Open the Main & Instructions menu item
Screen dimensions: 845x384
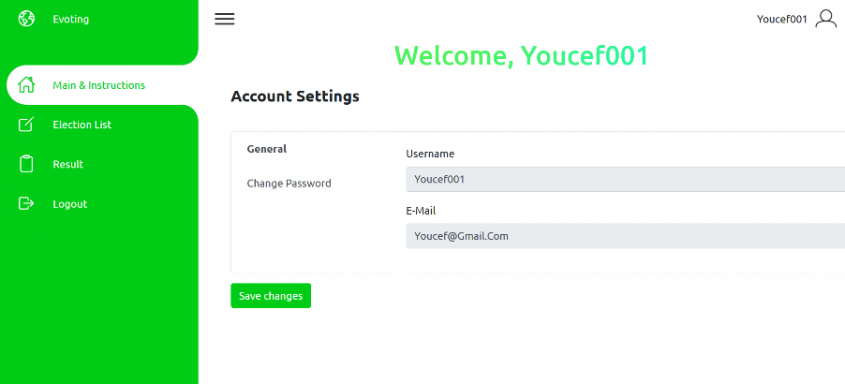pos(99,85)
